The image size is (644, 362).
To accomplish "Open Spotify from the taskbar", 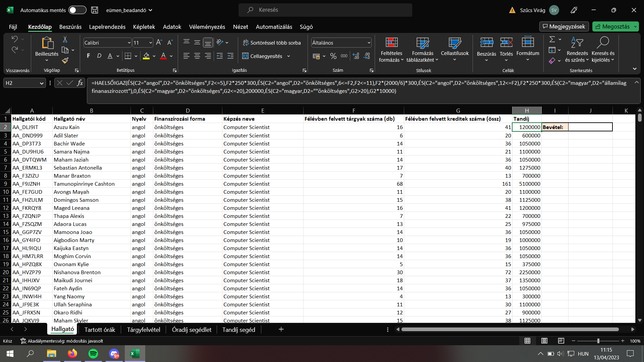I will 93,354.
